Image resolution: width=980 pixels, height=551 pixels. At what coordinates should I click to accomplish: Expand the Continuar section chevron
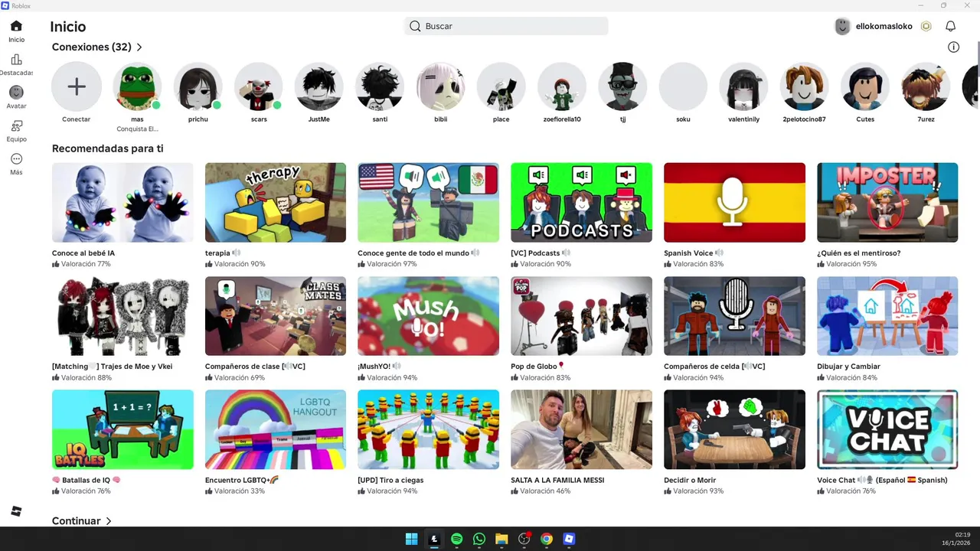click(x=109, y=521)
